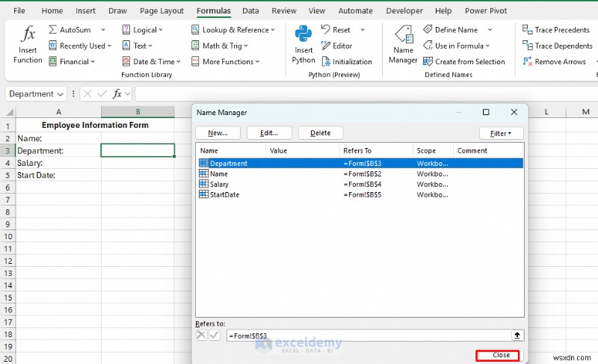
Task: Switch to the Data tab
Action: point(250,10)
